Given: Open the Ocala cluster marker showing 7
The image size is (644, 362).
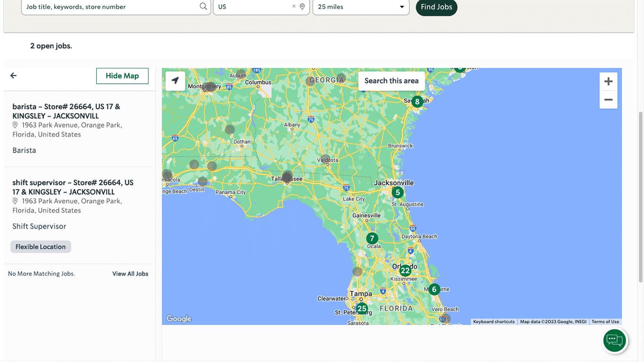Looking at the screenshot, I should 372,239.
